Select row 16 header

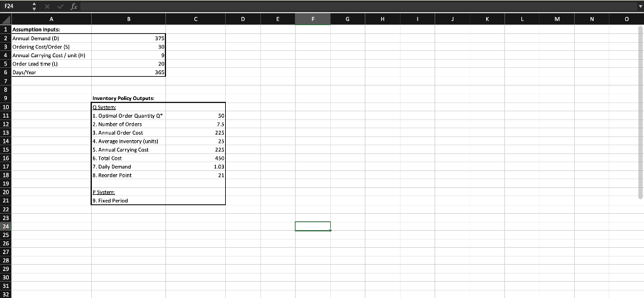pos(6,158)
